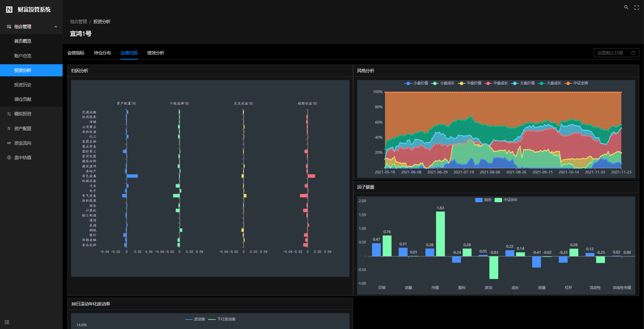Open 模拟投资 menu
The image size is (644, 329).
click(31, 114)
